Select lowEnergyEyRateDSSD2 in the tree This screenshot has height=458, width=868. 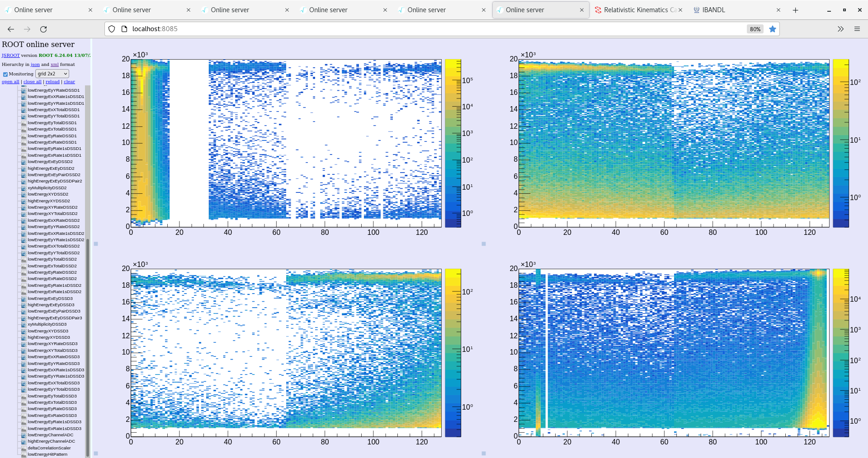pos(52,272)
